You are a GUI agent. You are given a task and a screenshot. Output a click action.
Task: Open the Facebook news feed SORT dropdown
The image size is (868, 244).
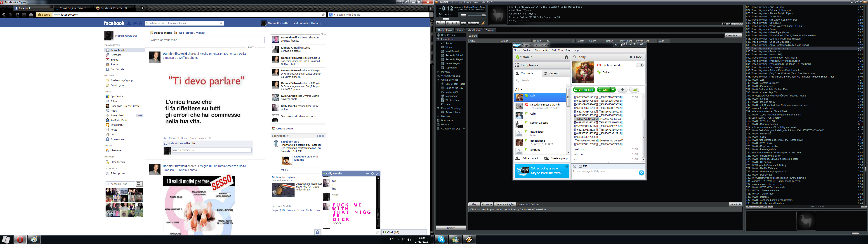(252, 47)
